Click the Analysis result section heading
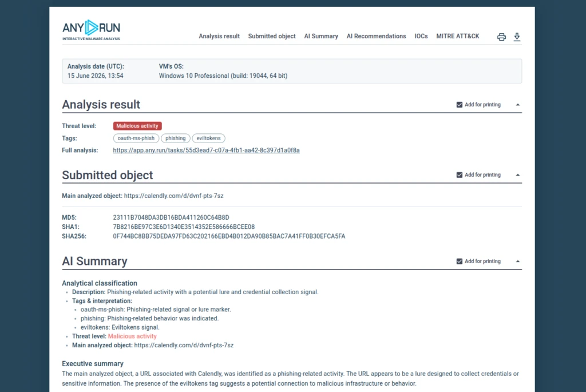The height and width of the screenshot is (392, 586). (x=101, y=105)
